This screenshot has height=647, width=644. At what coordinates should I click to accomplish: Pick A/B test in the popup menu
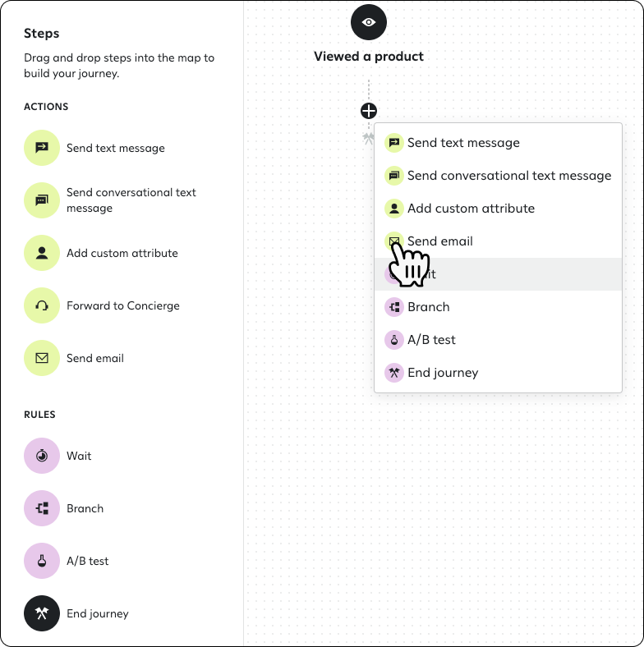point(498,340)
